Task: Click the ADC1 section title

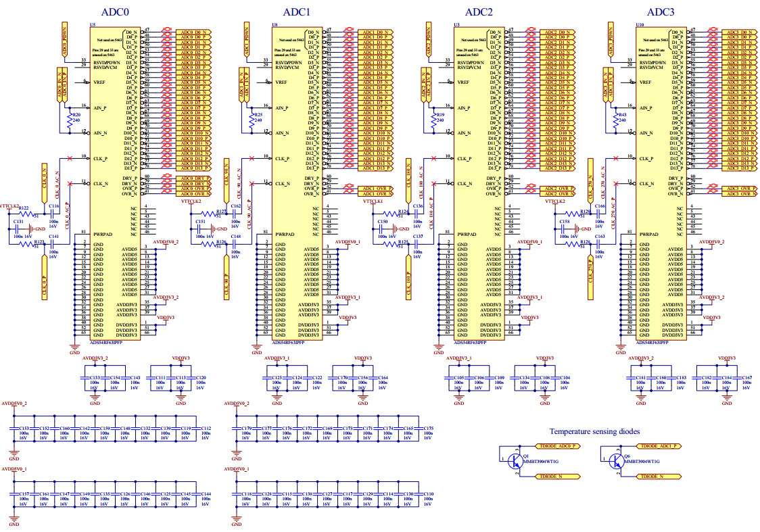Action: [296, 12]
